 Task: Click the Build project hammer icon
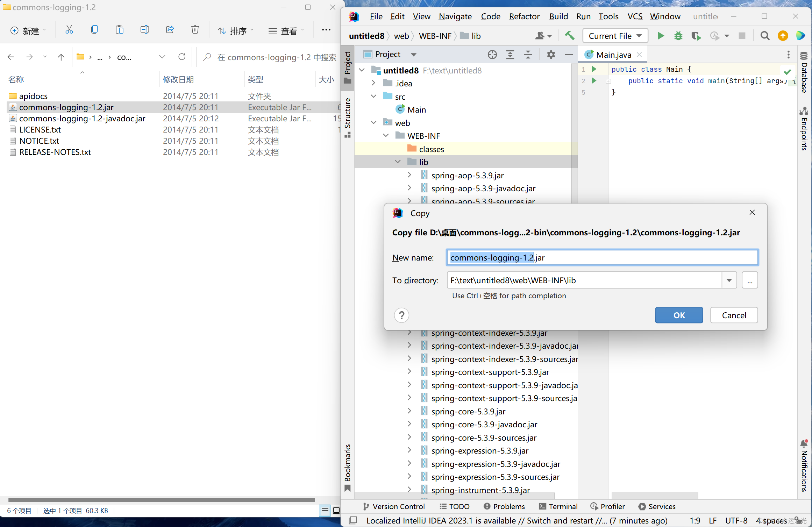[x=570, y=36]
